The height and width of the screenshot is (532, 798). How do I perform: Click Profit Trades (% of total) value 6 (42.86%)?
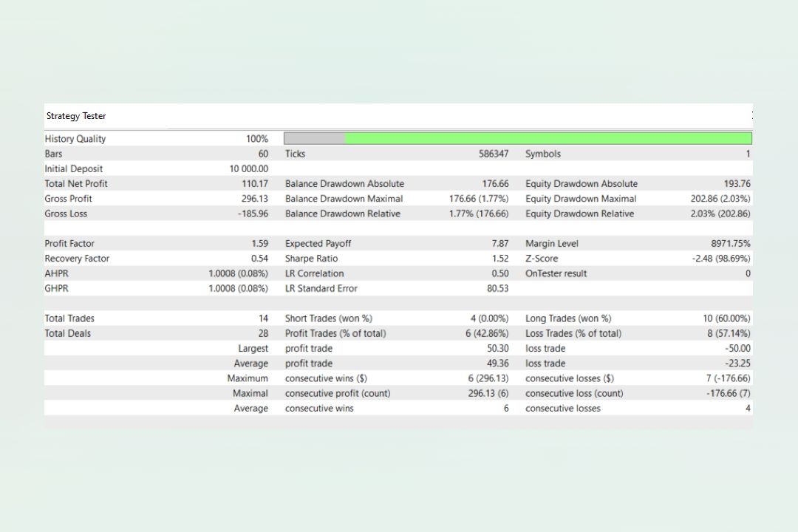(x=486, y=333)
